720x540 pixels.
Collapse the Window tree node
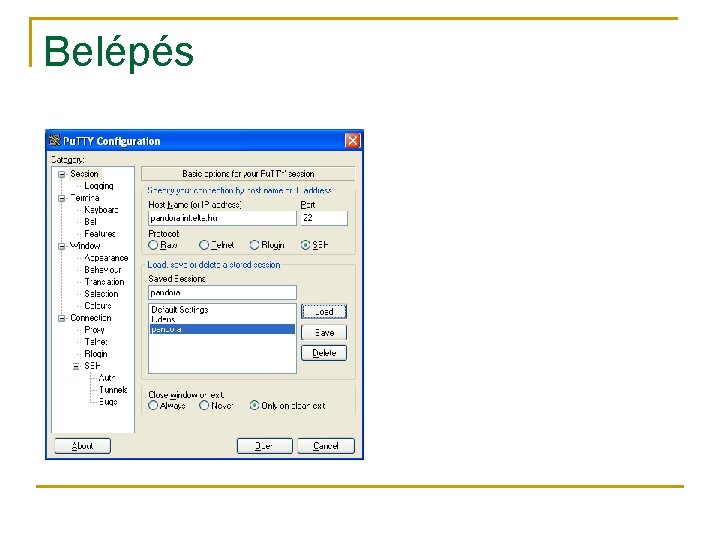point(62,246)
